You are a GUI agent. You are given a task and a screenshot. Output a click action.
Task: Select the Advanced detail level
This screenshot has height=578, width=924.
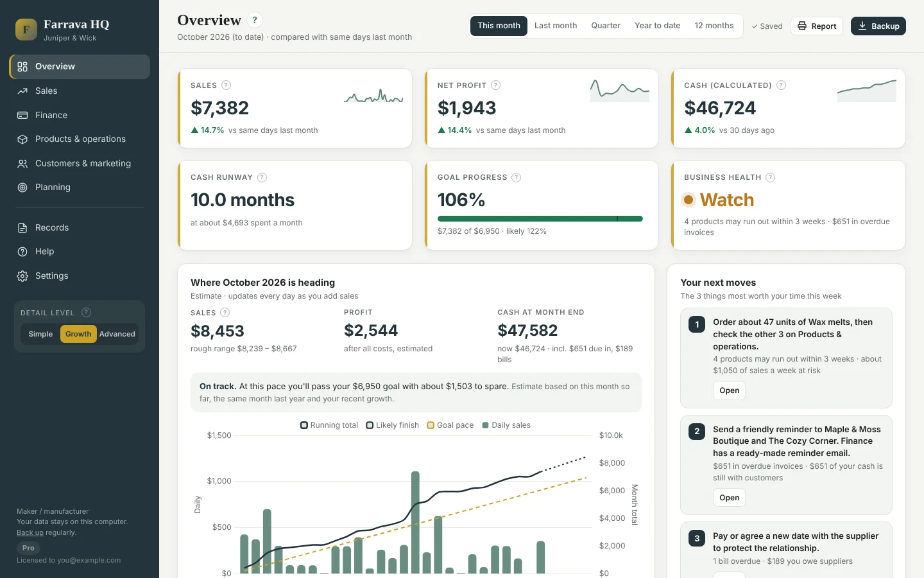click(x=117, y=334)
